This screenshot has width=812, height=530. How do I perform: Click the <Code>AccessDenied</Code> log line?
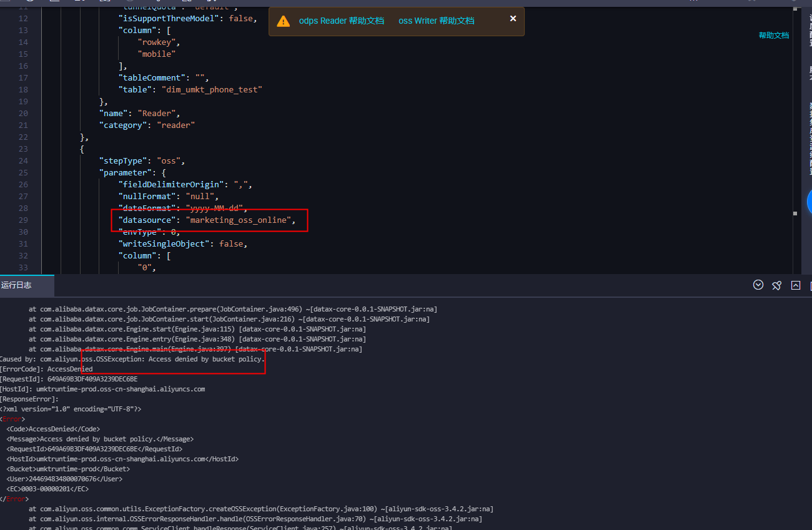53,429
